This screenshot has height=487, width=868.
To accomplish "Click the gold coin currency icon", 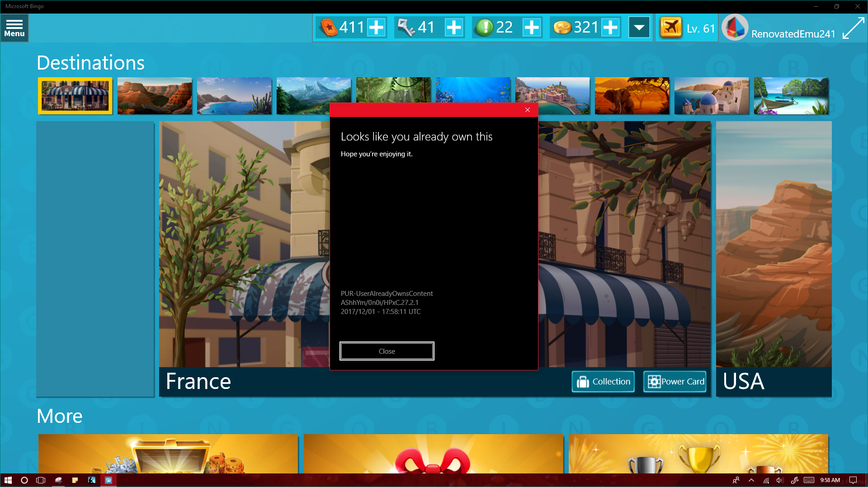I will point(562,28).
